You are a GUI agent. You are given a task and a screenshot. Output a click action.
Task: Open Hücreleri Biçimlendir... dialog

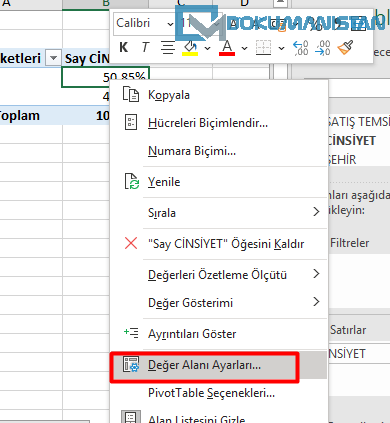[x=219, y=123]
